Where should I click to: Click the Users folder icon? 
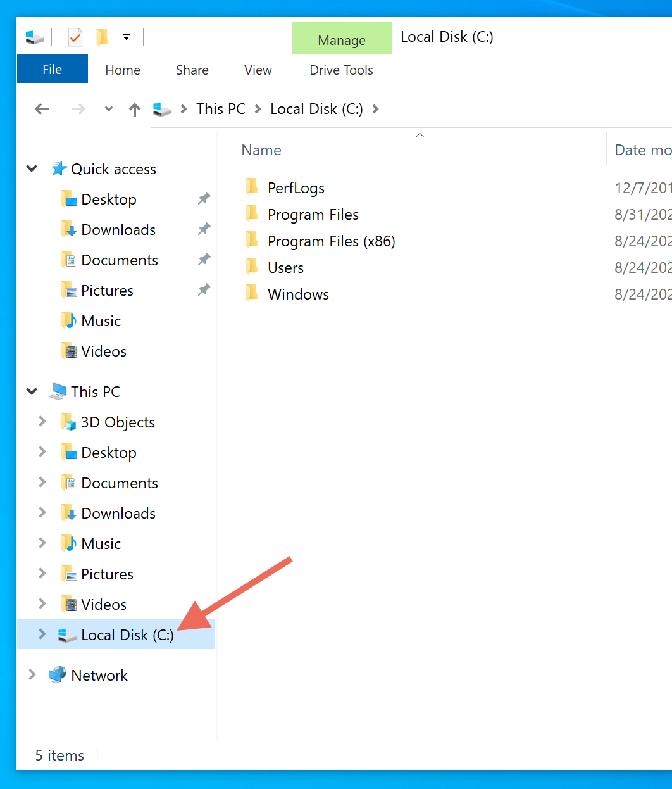pos(252,267)
